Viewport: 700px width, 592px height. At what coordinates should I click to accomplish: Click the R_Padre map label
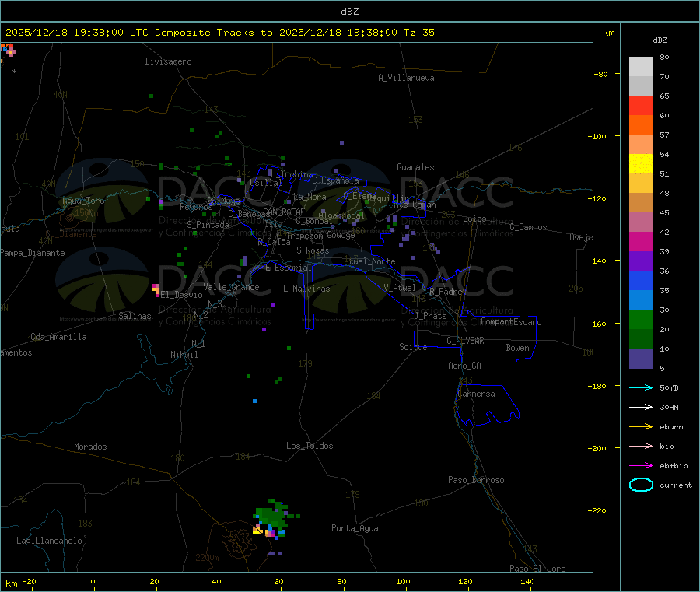click(x=446, y=292)
